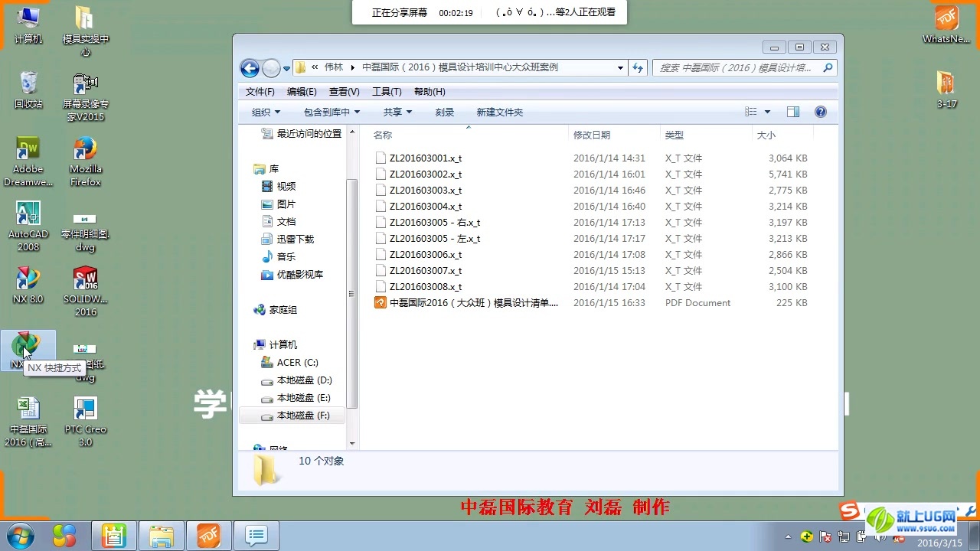Refresh the Explorer address bar
The height and width of the screenshot is (551, 980).
pyautogui.click(x=639, y=67)
